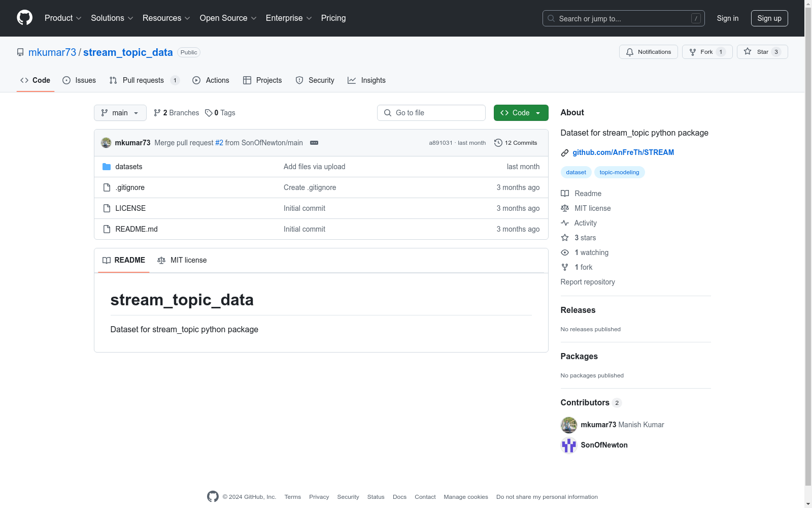Select the Code tab
Image resolution: width=812 pixels, height=508 pixels.
(x=36, y=80)
